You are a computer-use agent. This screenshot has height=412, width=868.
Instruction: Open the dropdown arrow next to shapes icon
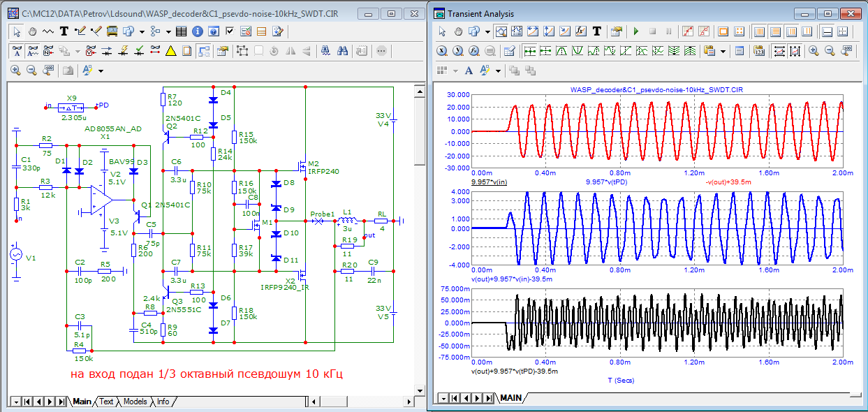tap(142, 31)
